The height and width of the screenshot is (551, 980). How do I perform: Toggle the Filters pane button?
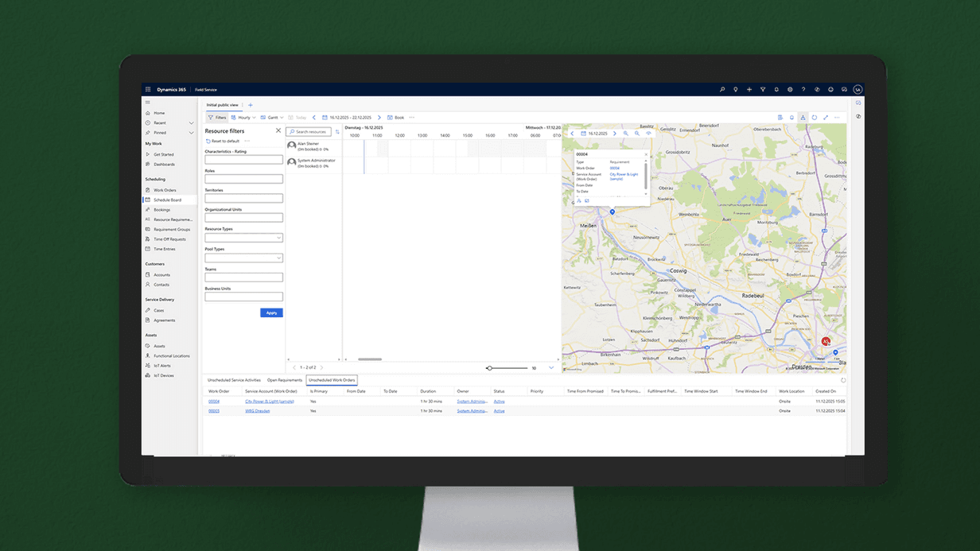click(216, 118)
